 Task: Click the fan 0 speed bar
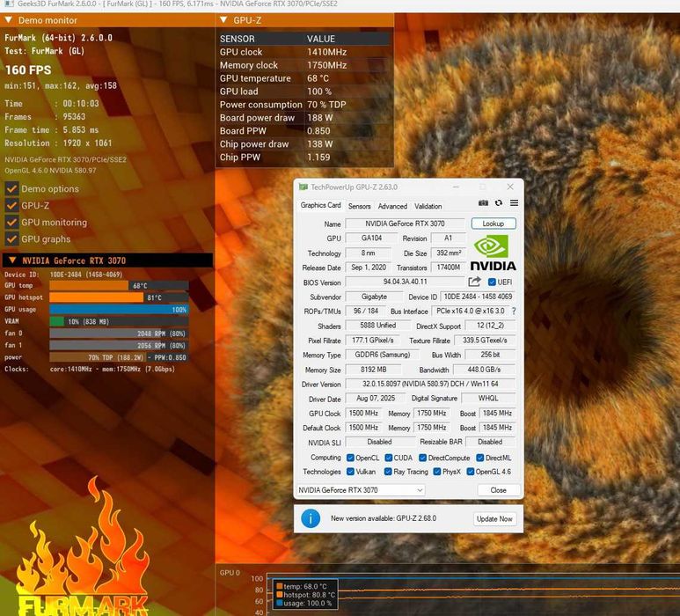tap(119, 334)
